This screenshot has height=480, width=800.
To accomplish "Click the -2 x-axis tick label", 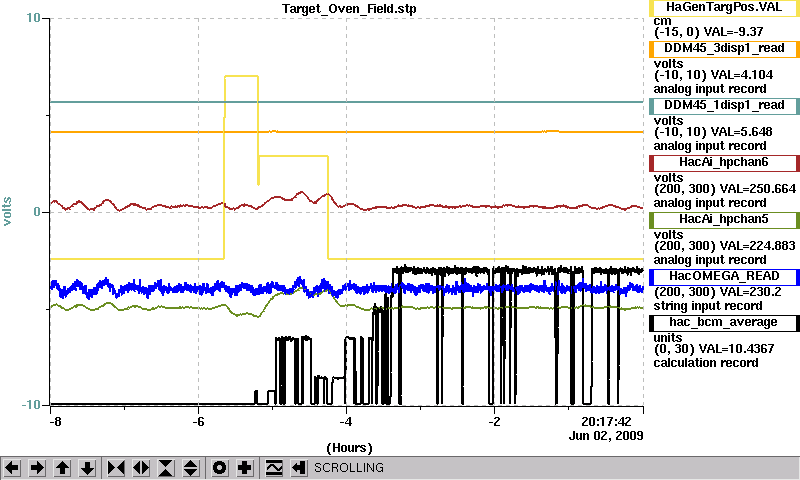I will coord(494,422).
